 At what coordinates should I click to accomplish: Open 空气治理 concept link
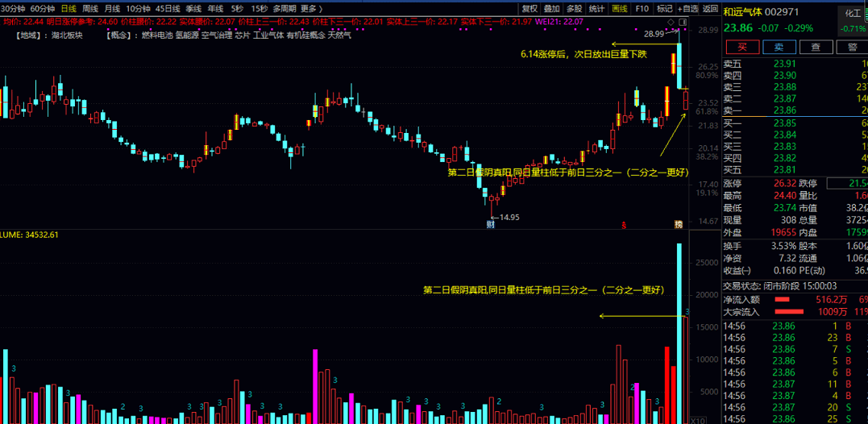217,35
